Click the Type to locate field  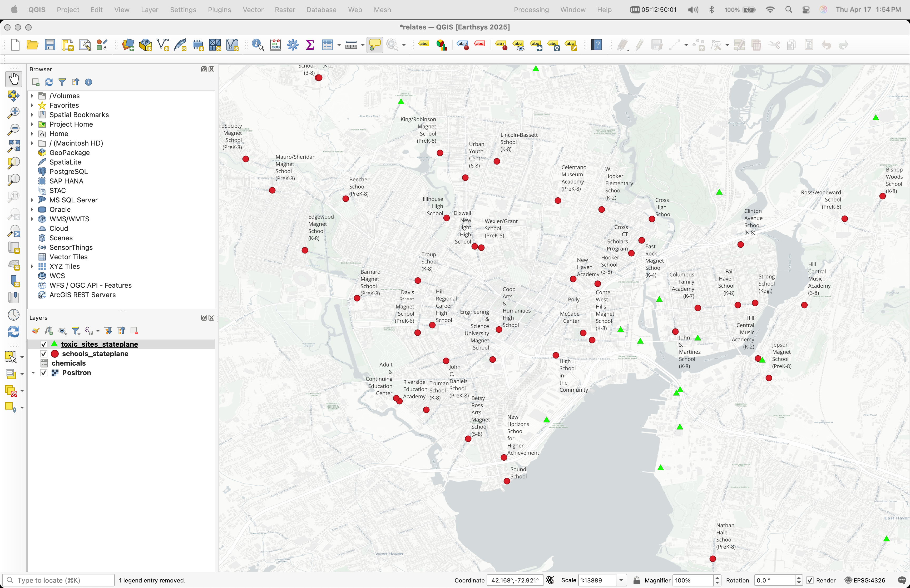tap(61, 580)
